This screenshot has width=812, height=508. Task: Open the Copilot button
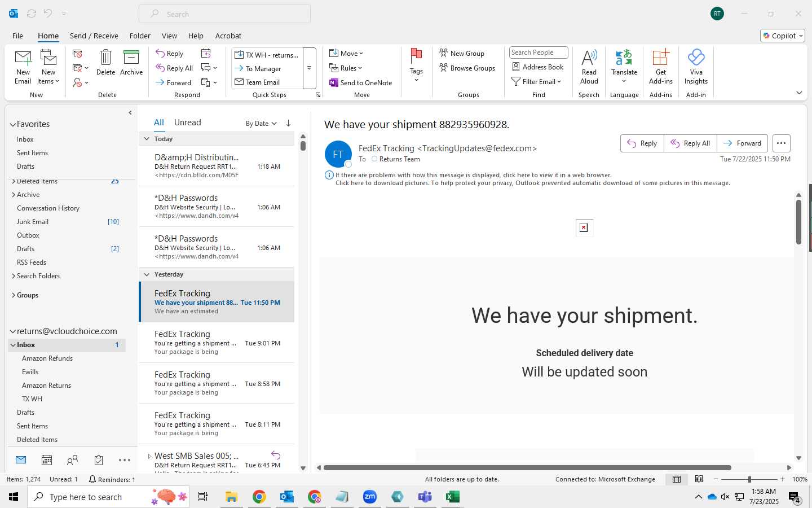[783, 36]
